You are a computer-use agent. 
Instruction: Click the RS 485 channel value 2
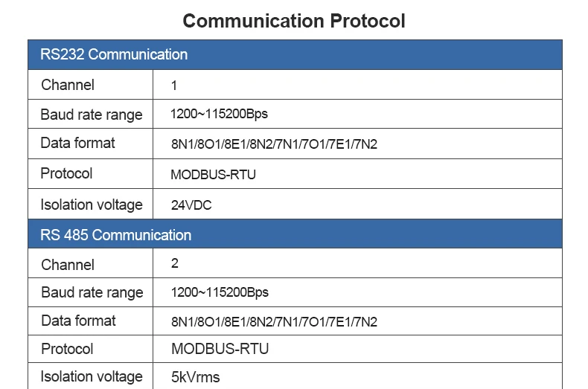coord(175,263)
